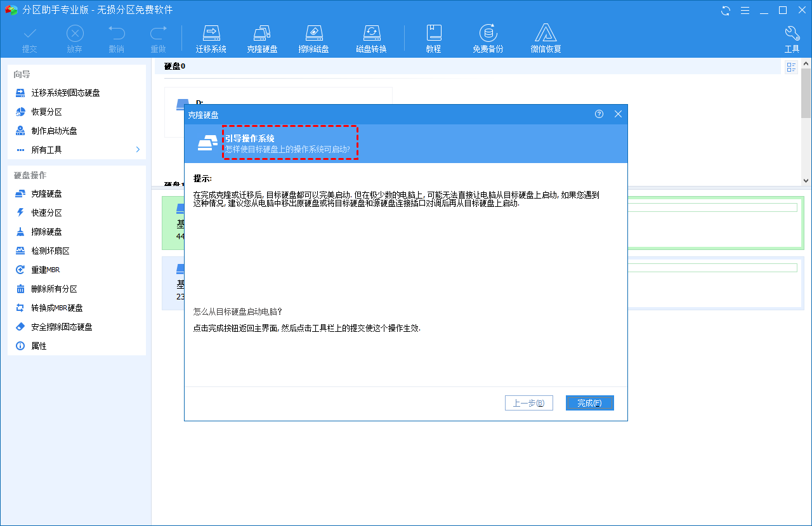Viewport: 812px width, 526px height.
Task: Select the 擦除磁盘 toolbar tool
Action: pos(314,39)
